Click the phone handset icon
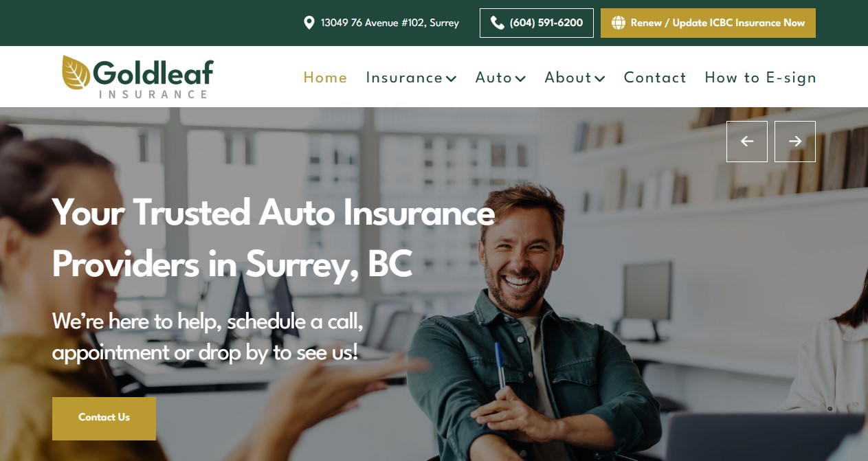 point(498,23)
